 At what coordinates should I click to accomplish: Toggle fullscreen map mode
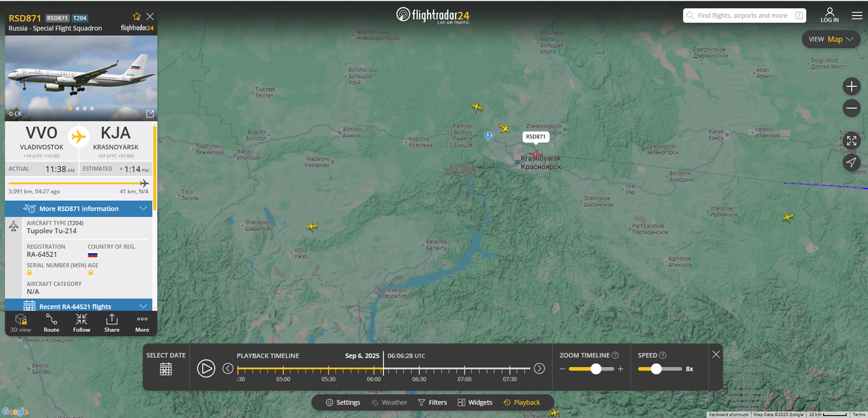[x=852, y=141]
